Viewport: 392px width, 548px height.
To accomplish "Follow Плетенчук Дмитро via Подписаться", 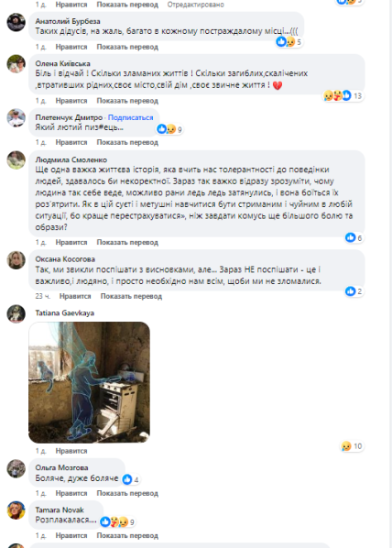I will pos(130,118).
